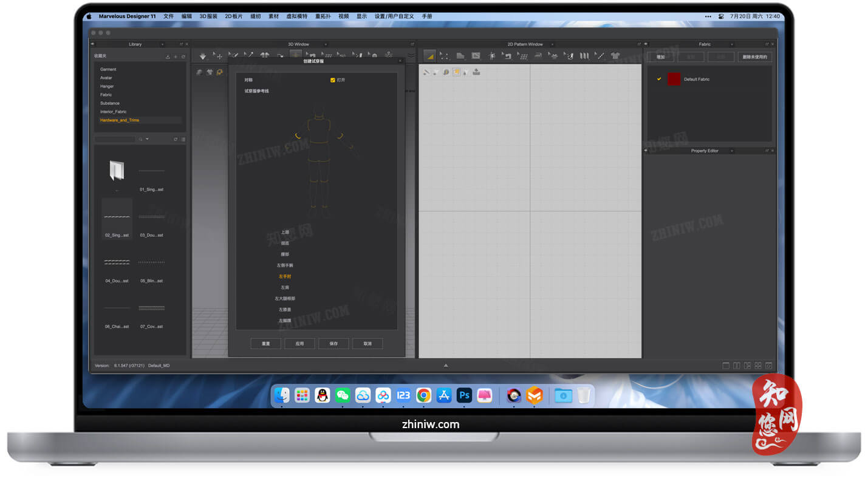The width and height of the screenshot is (868, 484).
Task: Open the 设置/用户自定义 menu
Action: 394,16
